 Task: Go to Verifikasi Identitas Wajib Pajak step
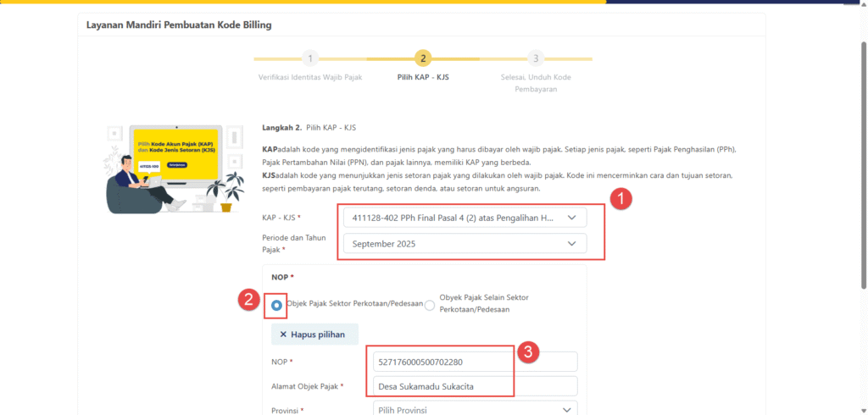coord(310,77)
